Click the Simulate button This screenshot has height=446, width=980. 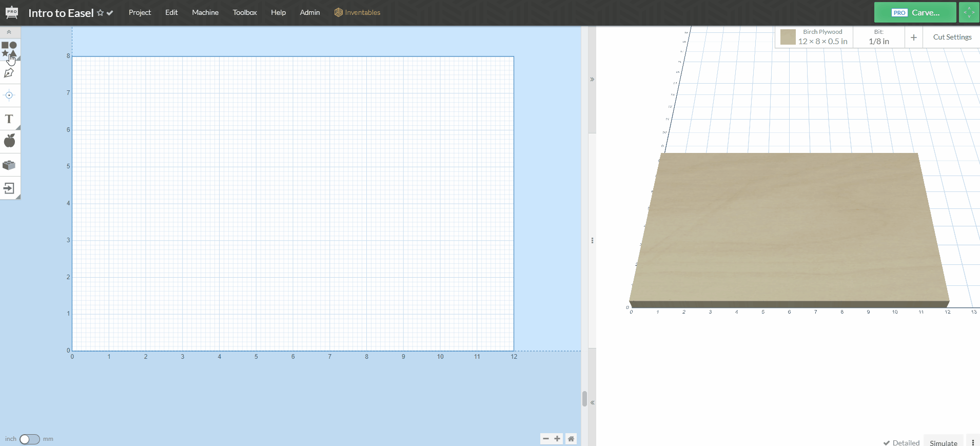(943, 442)
